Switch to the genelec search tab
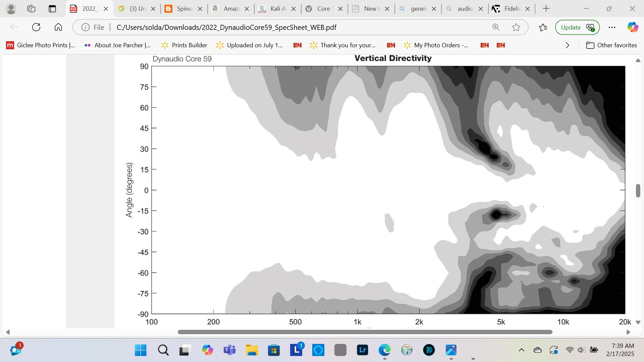The image size is (644, 362). point(418,9)
